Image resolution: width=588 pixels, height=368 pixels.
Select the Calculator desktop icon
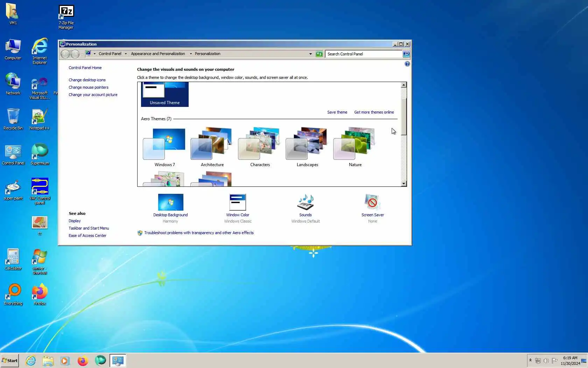(13, 260)
